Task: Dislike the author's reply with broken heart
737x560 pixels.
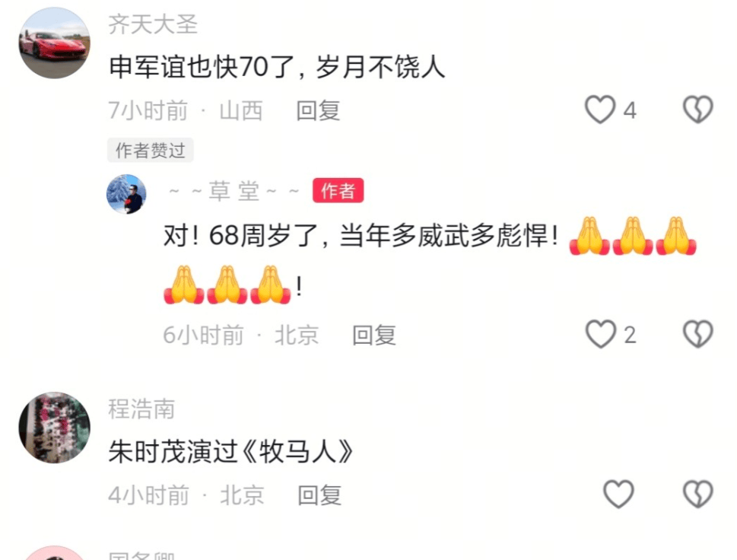Action: 697,334
